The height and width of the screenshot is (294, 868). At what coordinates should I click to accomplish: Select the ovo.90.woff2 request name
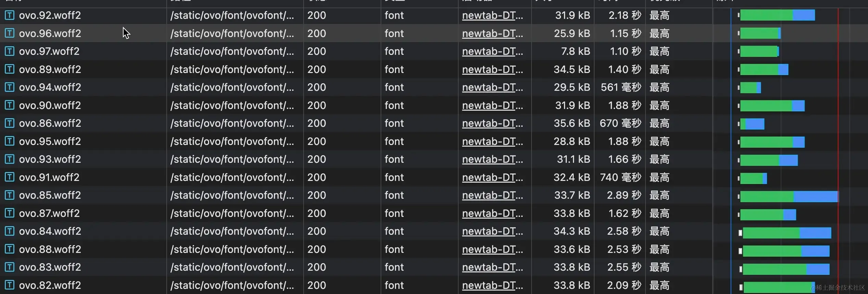[50, 106]
